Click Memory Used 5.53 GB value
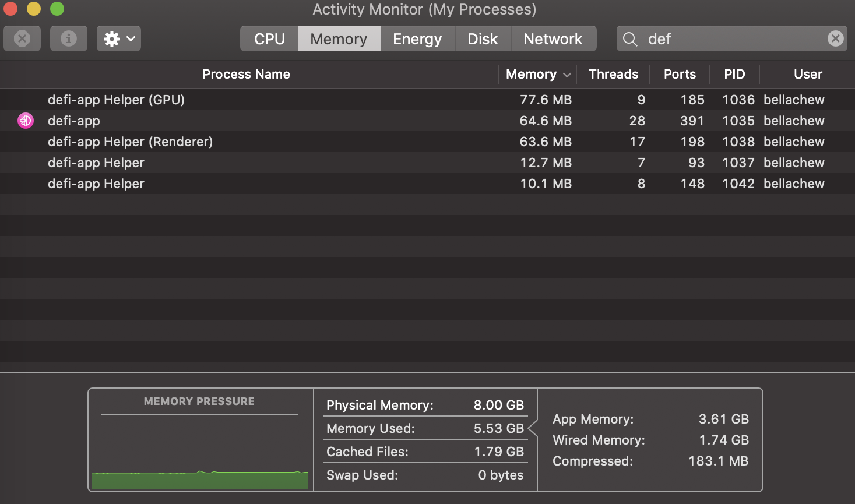Screen dimensions: 855x504 point(499,428)
